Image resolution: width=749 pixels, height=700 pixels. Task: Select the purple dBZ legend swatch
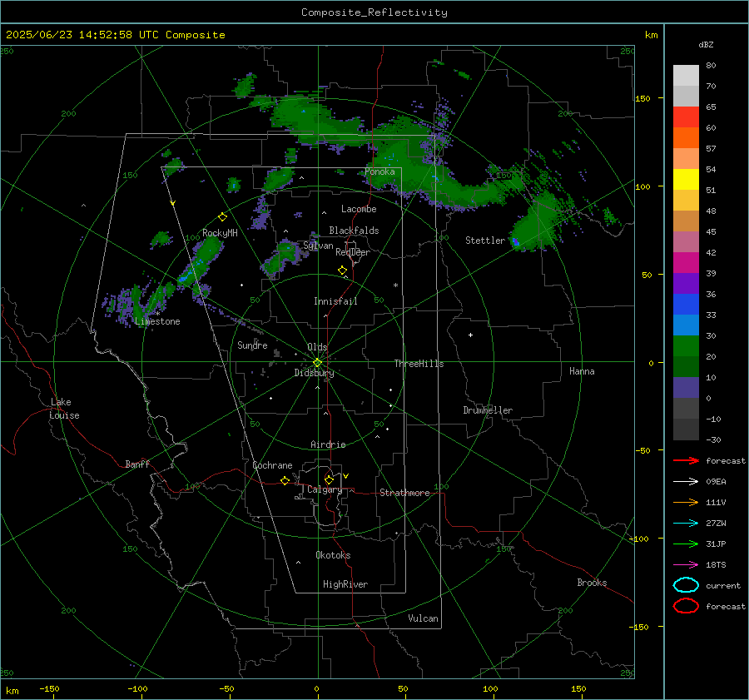point(686,283)
